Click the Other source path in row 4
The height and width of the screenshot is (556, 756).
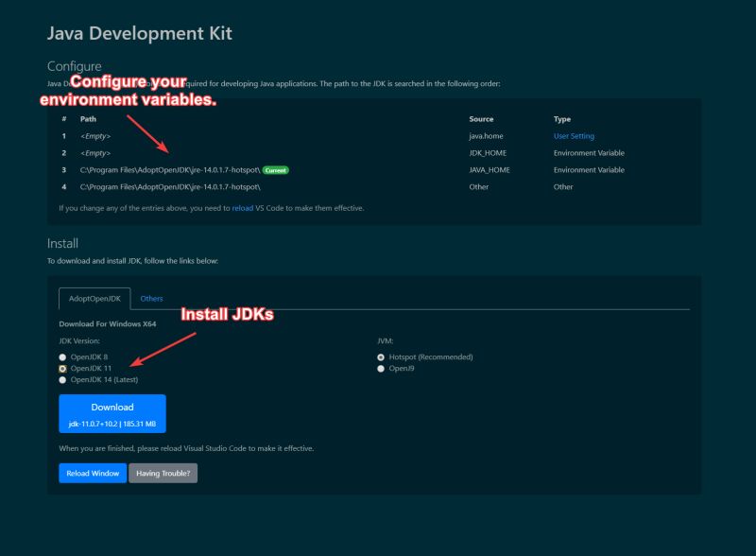click(x=170, y=186)
